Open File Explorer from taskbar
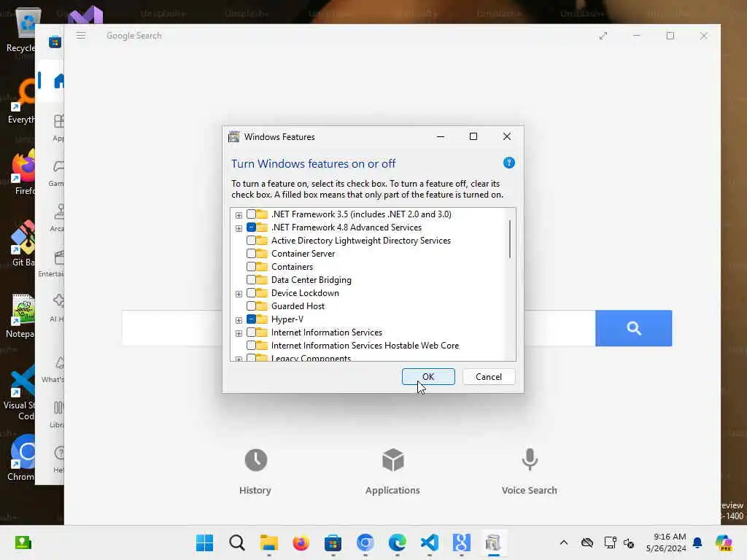Screen dimensions: 747x560 [268, 542]
